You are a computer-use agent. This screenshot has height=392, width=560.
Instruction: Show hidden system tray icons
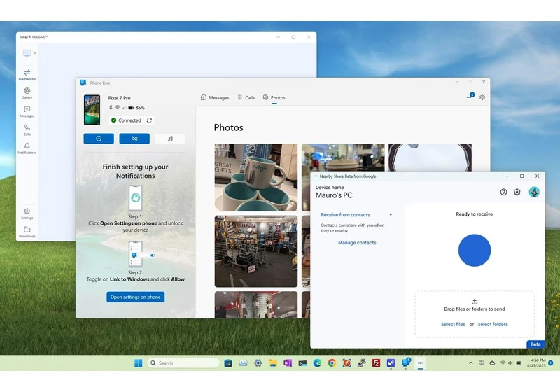coord(470,363)
